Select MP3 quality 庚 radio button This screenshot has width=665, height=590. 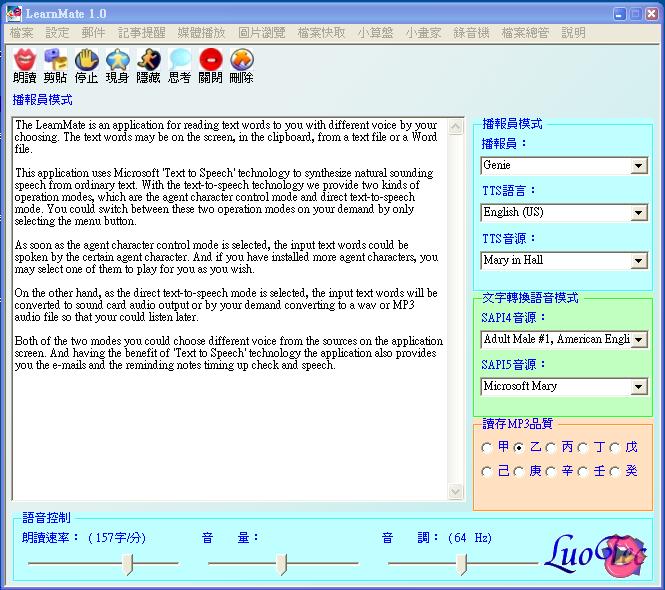(519, 472)
